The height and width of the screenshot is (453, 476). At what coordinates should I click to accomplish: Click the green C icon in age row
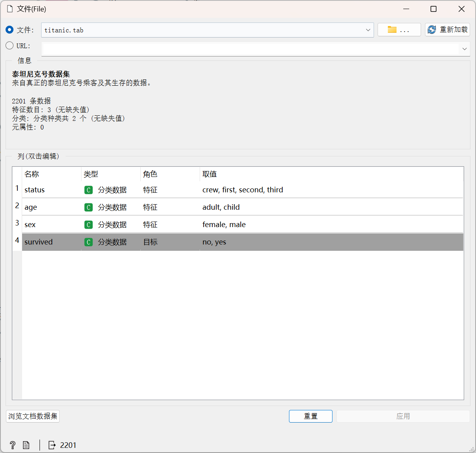pyautogui.click(x=89, y=207)
